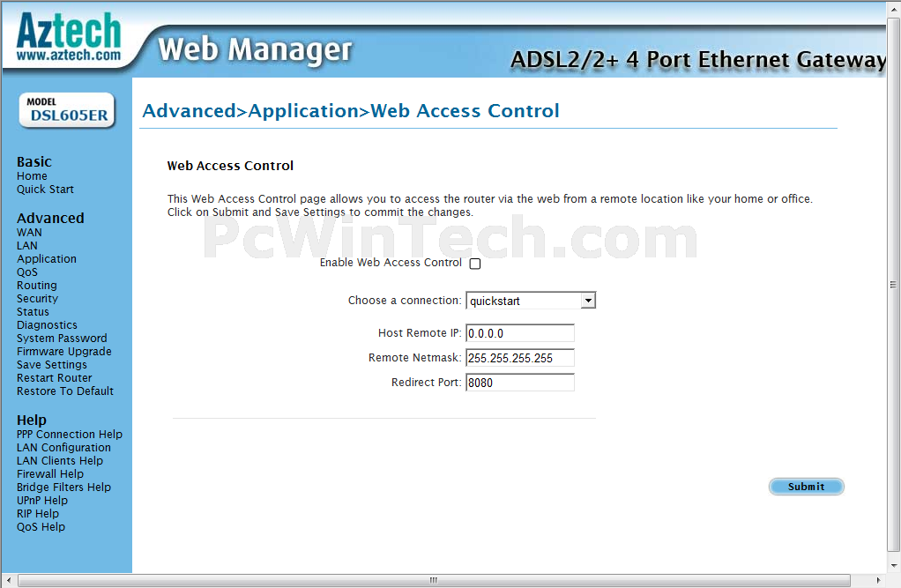Open Bridge Filters Help

coord(63,487)
